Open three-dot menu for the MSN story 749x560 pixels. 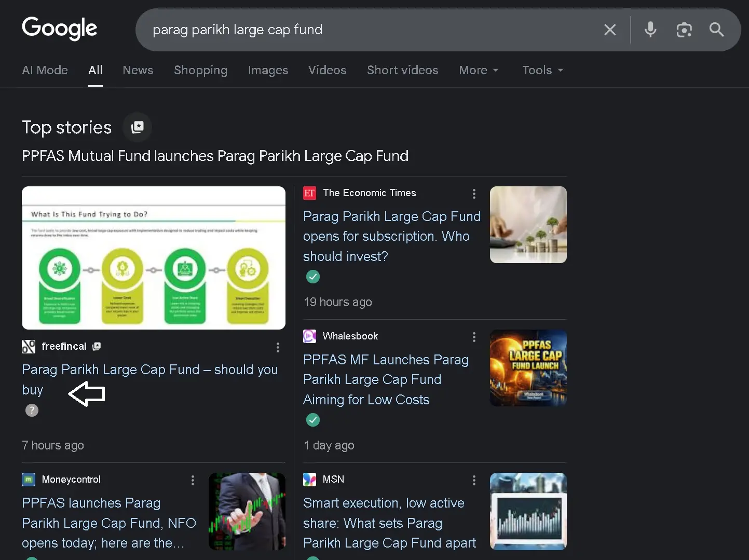474,480
